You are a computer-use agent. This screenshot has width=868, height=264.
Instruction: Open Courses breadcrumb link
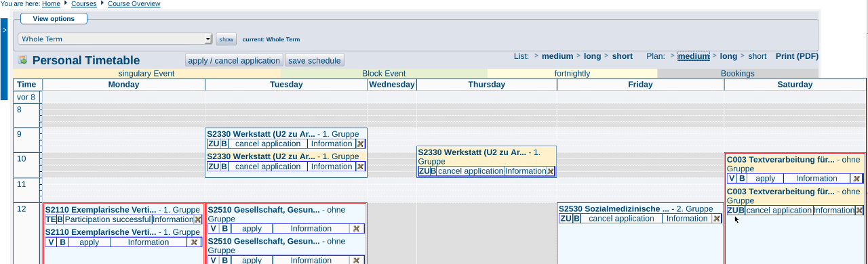(x=83, y=4)
